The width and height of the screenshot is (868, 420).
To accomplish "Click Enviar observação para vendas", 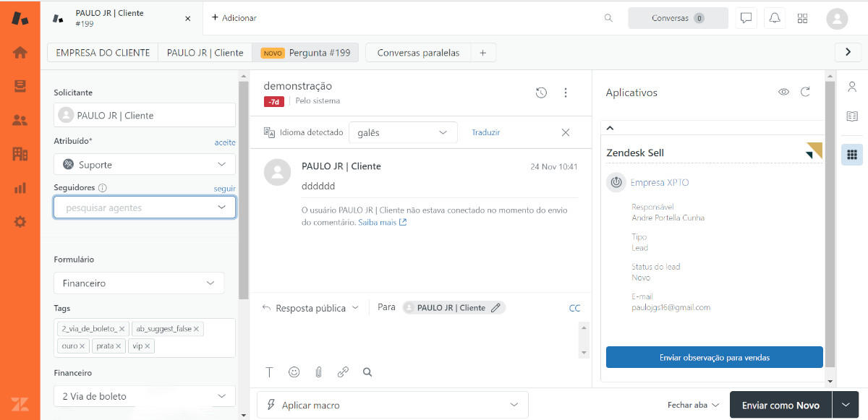I will pyautogui.click(x=714, y=356).
